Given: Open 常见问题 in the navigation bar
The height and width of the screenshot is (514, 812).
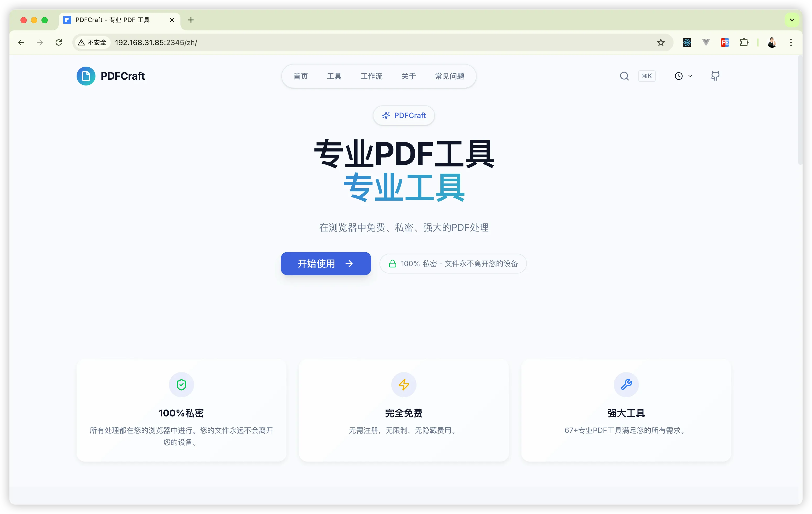Looking at the screenshot, I should [450, 76].
